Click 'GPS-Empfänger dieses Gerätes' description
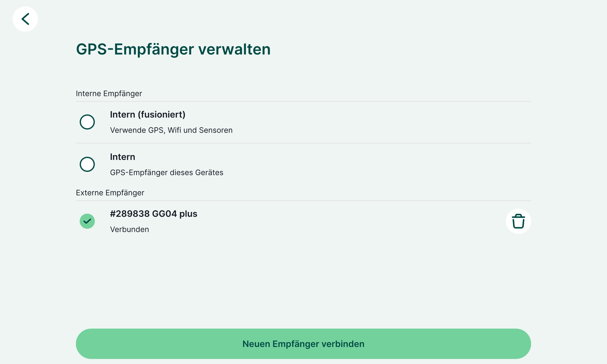 pos(167,173)
